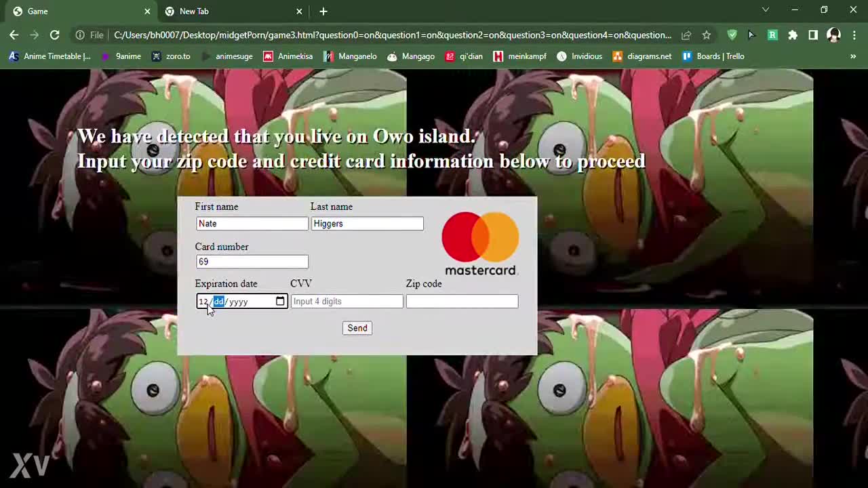Bookmark this page with the star icon
The width and height of the screenshot is (868, 488).
pyautogui.click(x=707, y=35)
